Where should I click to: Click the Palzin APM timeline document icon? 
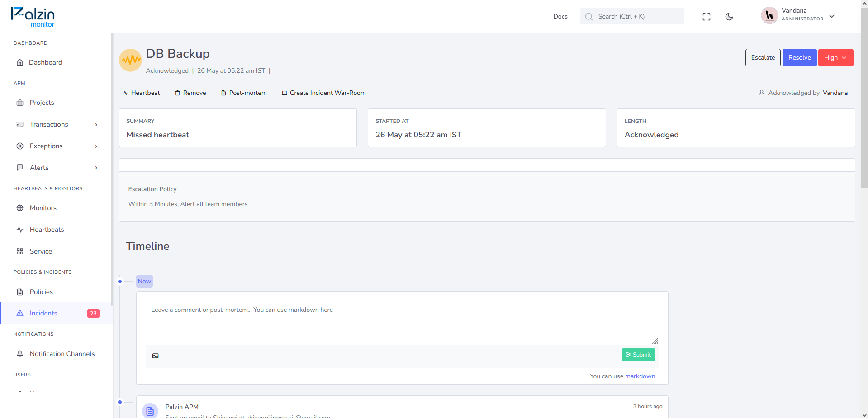(x=150, y=411)
